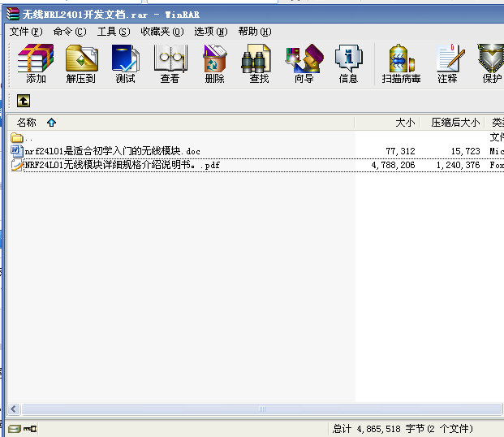Select NRF24L01无线模块详细规格介绍说明书。.pdf
This screenshot has height=437, width=504.
(x=122, y=165)
